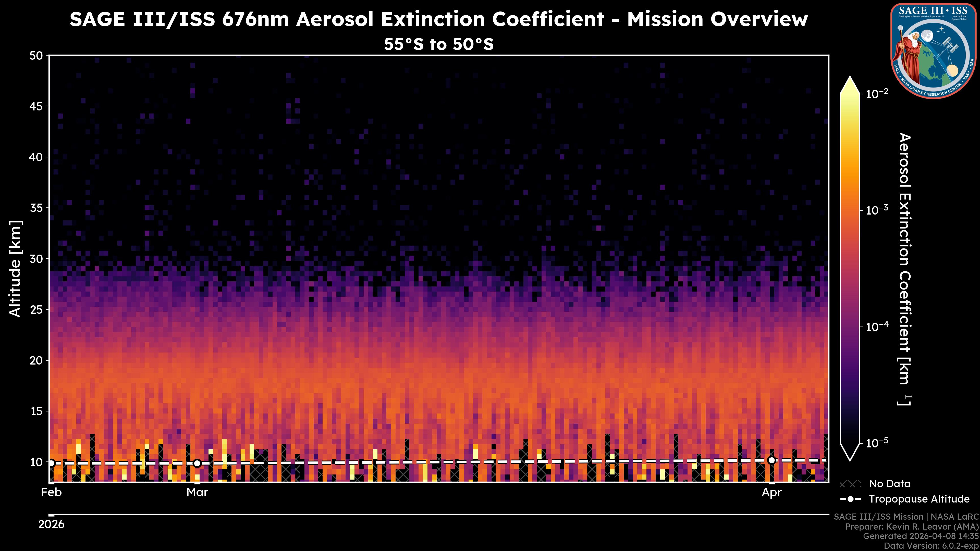Click the Apr tick label on x-axis
The width and height of the screenshot is (980, 551).
771,492
